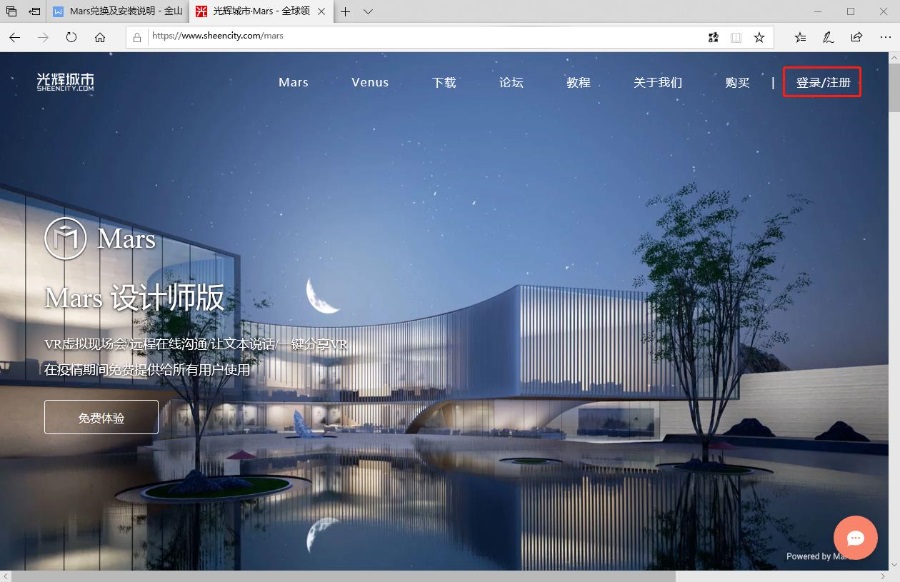Click the circular Mars product logo
The width and height of the screenshot is (900, 582).
point(65,238)
